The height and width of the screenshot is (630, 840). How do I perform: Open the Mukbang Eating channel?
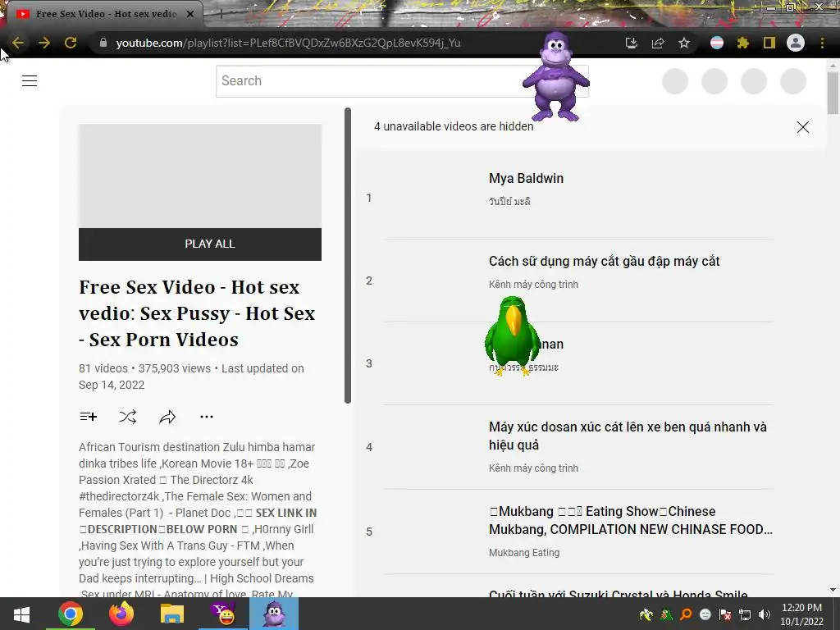point(524,553)
